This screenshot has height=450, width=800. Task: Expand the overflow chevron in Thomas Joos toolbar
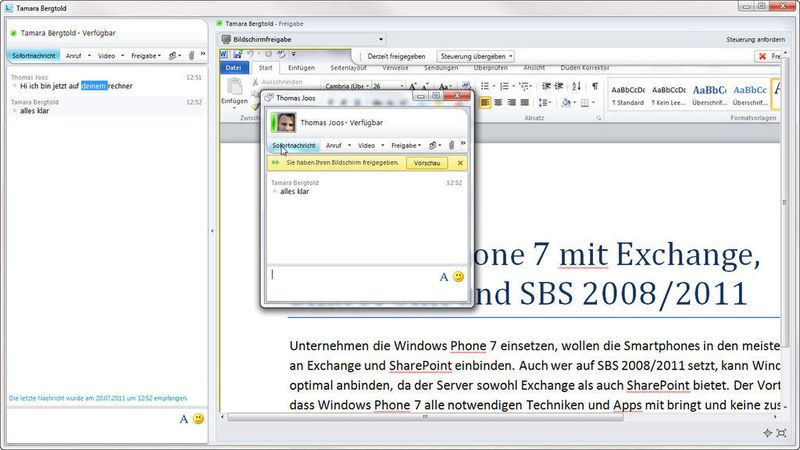click(x=463, y=143)
